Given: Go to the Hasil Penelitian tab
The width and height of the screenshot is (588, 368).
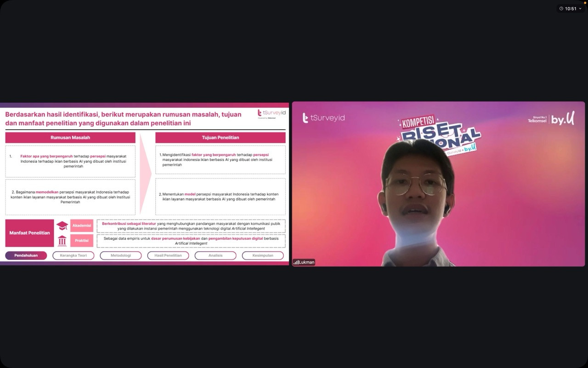Looking at the screenshot, I should coord(168,255).
